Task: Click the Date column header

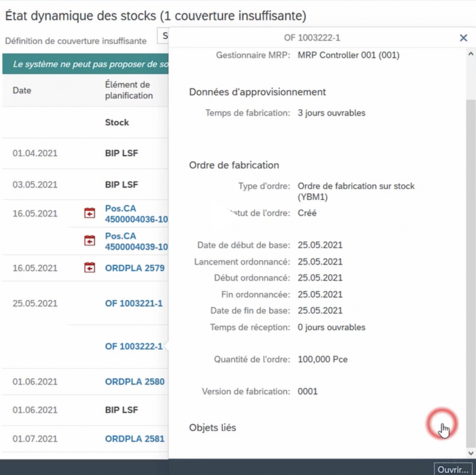Action: (x=22, y=90)
